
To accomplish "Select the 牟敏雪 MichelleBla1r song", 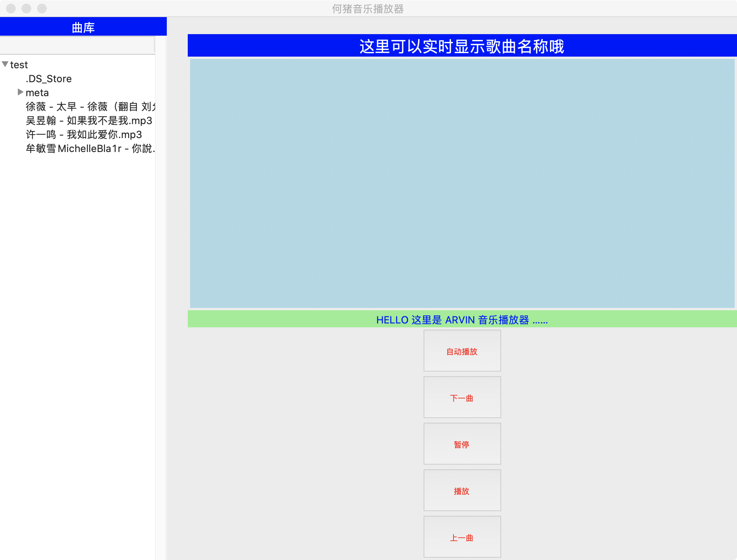I will [x=89, y=149].
